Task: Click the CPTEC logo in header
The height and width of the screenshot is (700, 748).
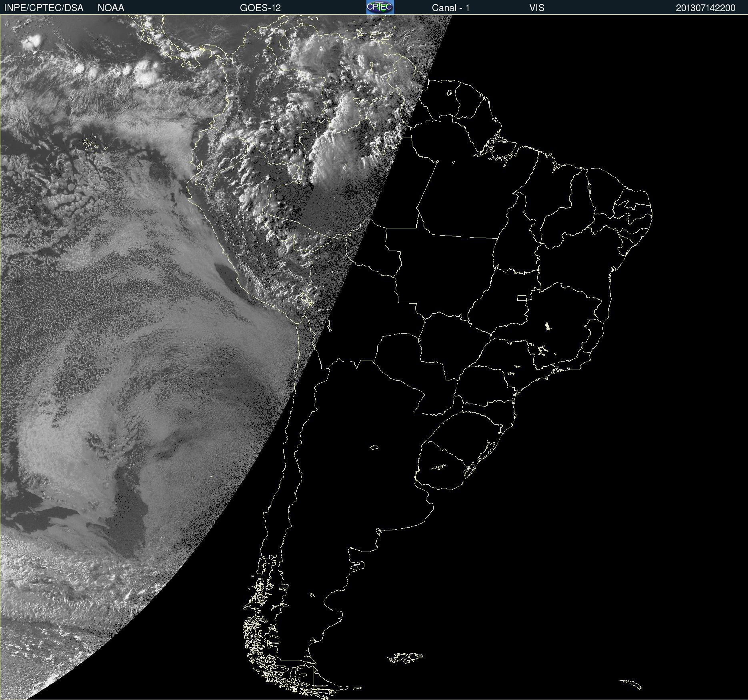Action: (x=380, y=7)
